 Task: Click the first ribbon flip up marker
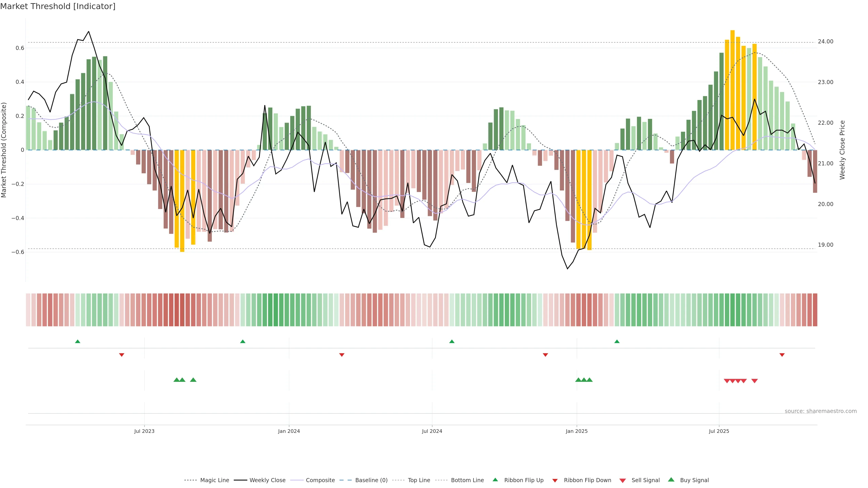coord(78,342)
